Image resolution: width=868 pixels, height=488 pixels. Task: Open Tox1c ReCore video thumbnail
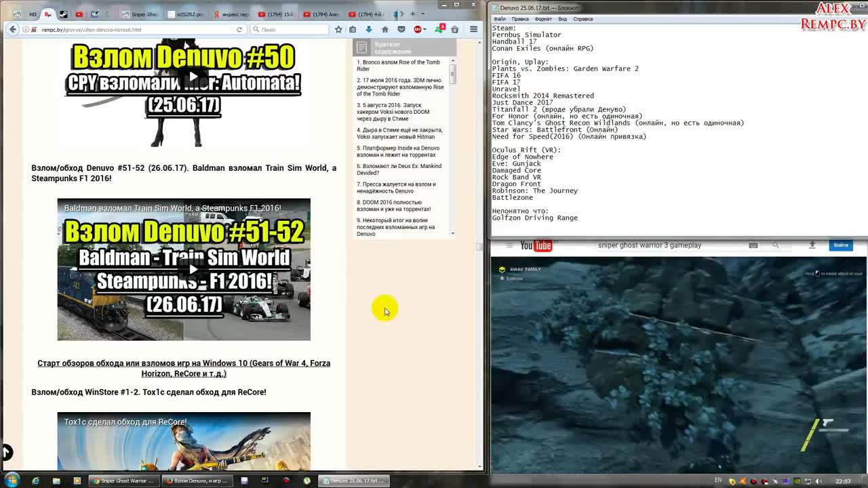point(184,441)
